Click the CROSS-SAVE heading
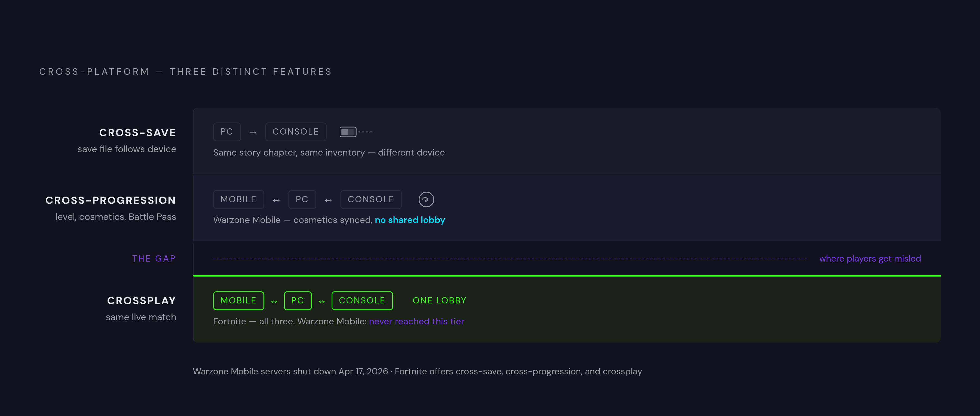The image size is (980, 416). tap(138, 133)
